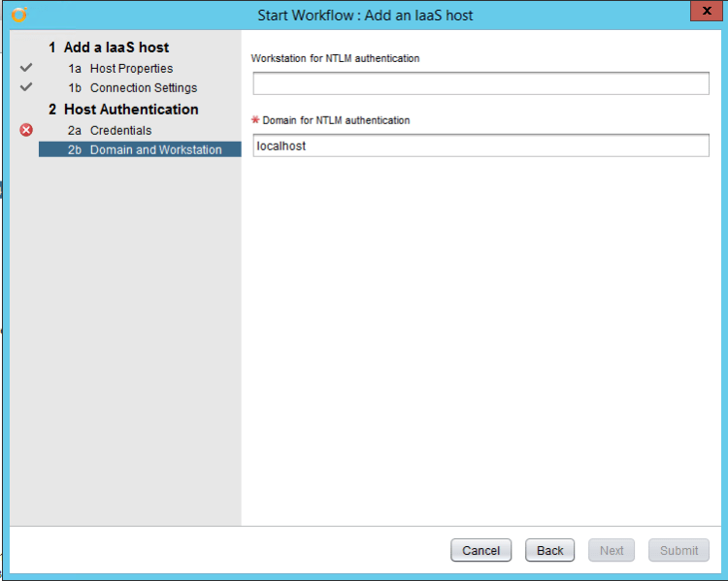
Task: Click the greyed-out Next button
Action: click(x=612, y=551)
